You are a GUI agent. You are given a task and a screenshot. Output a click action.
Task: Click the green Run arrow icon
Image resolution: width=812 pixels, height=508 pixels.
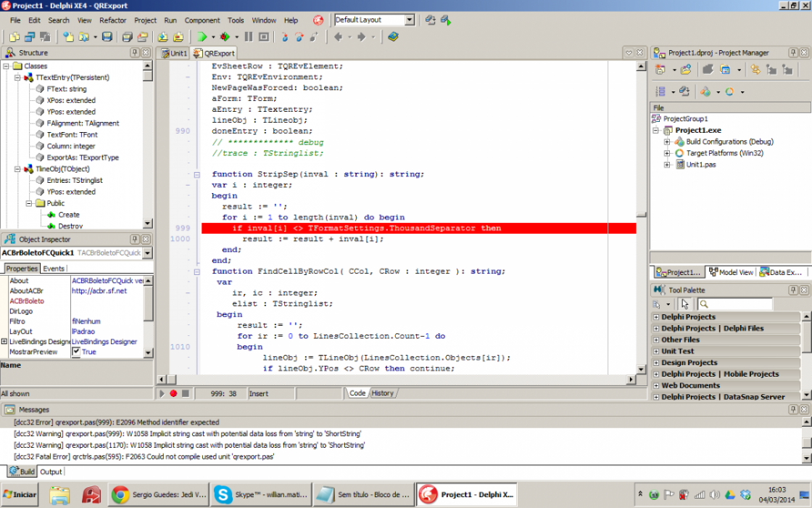[x=202, y=37]
